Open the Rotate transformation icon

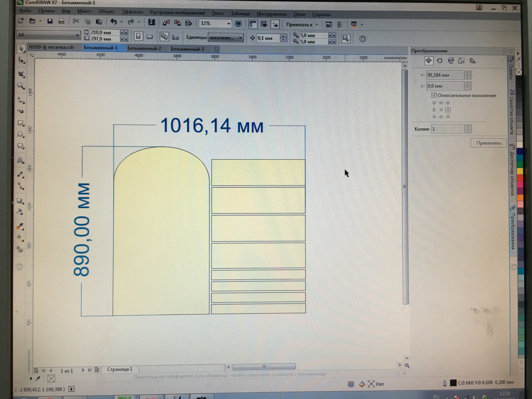[440, 61]
